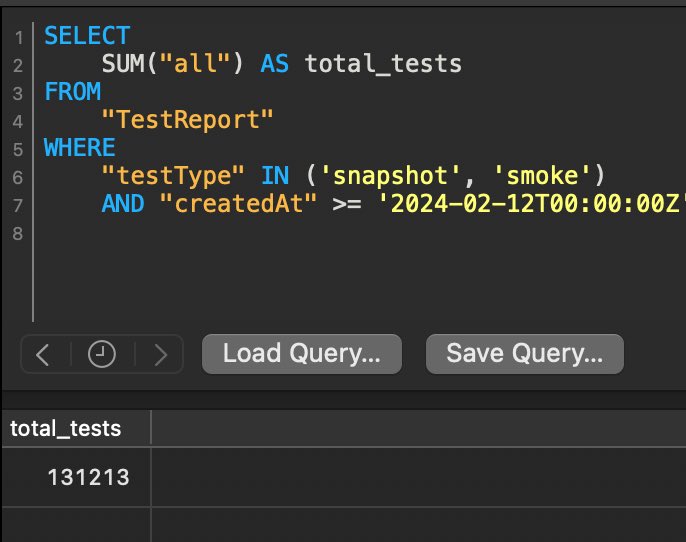Open query history clock icon
The width and height of the screenshot is (686, 542).
pos(102,354)
